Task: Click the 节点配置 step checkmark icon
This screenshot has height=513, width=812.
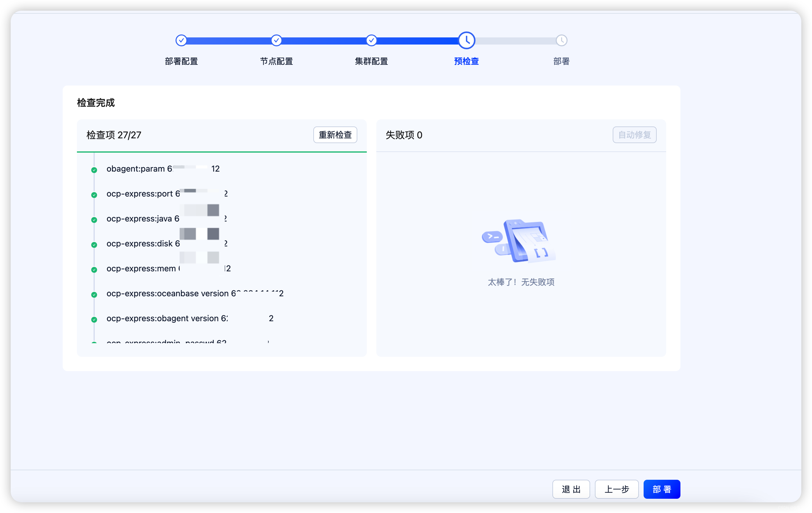Action: coord(276,40)
